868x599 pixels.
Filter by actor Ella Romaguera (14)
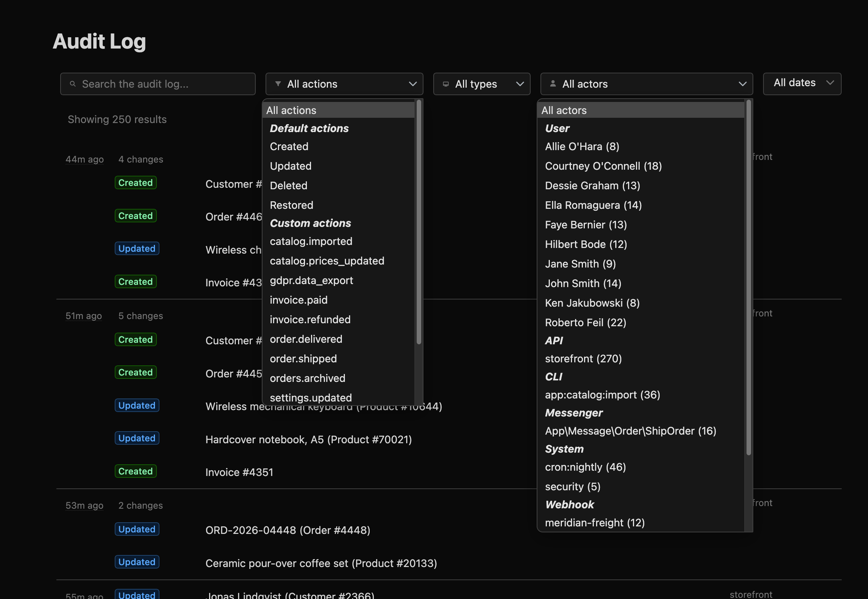coord(641,205)
